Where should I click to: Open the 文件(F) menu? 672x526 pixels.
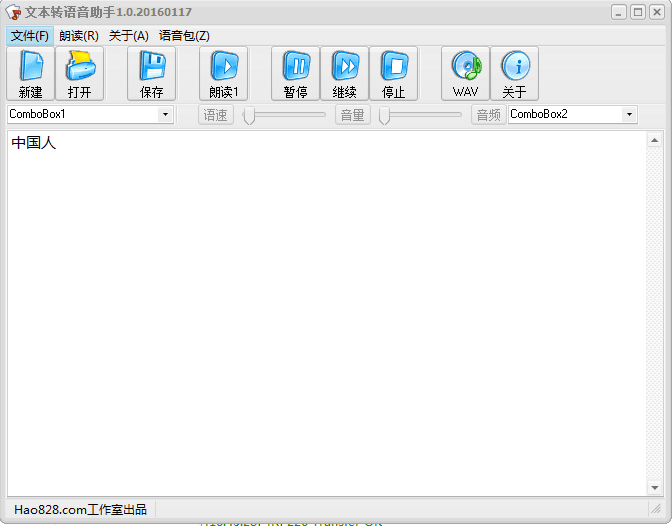coord(29,36)
